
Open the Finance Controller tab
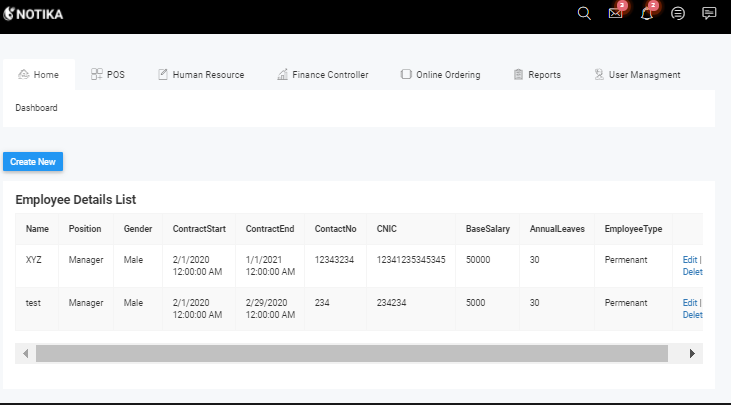pyautogui.click(x=323, y=75)
